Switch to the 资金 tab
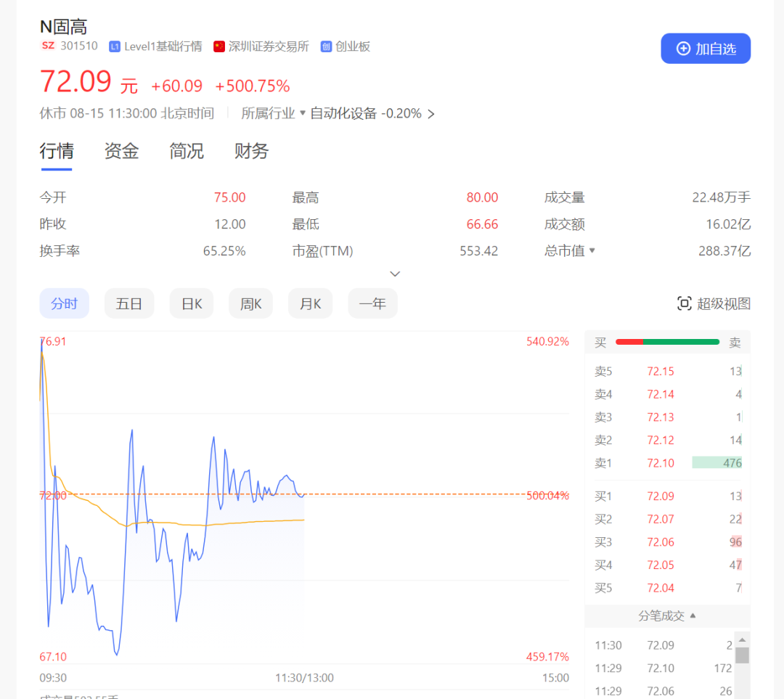The image size is (784, 699). (121, 151)
